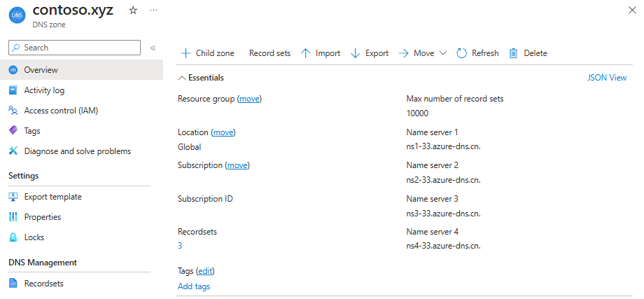
Task: Expand the Move dropdown arrow
Action: (442, 53)
